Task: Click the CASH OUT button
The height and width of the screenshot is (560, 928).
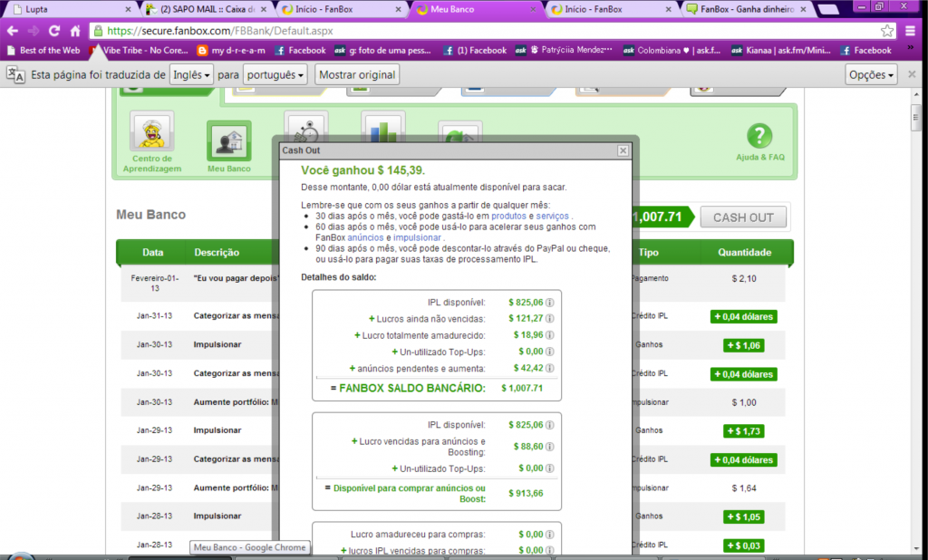Action: click(x=743, y=217)
